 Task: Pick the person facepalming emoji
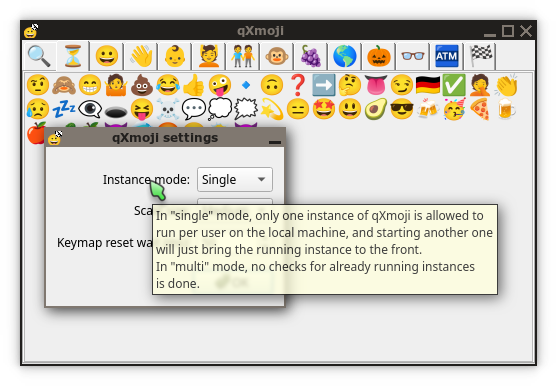pyautogui.click(x=480, y=85)
